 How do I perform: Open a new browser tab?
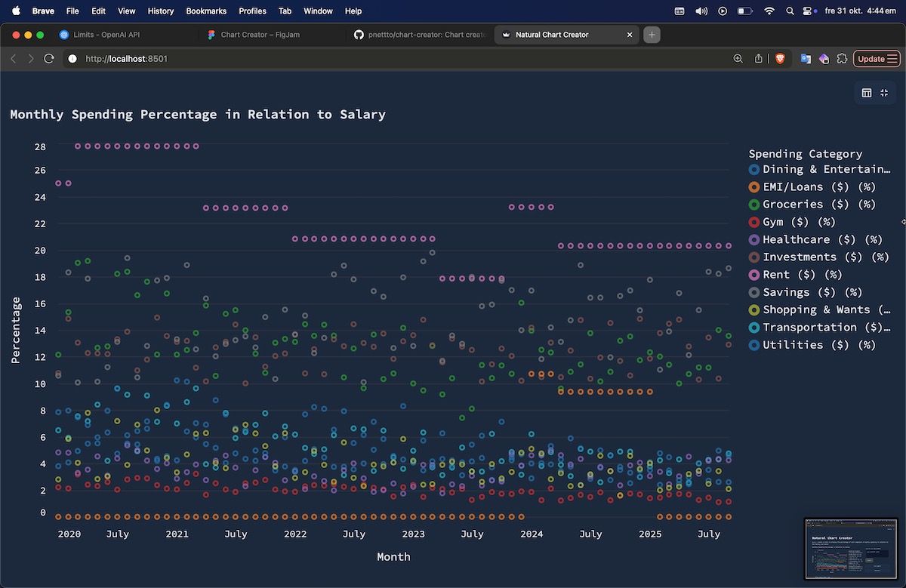tap(652, 35)
